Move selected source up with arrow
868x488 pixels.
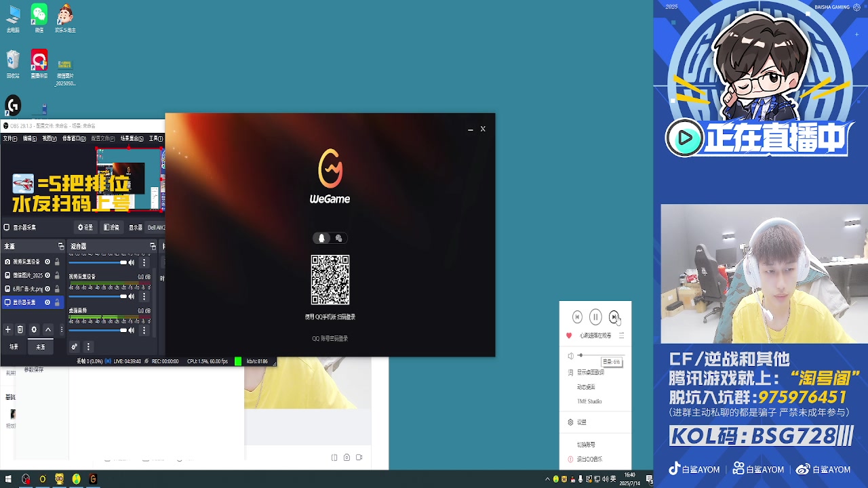(x=48, y=329)
